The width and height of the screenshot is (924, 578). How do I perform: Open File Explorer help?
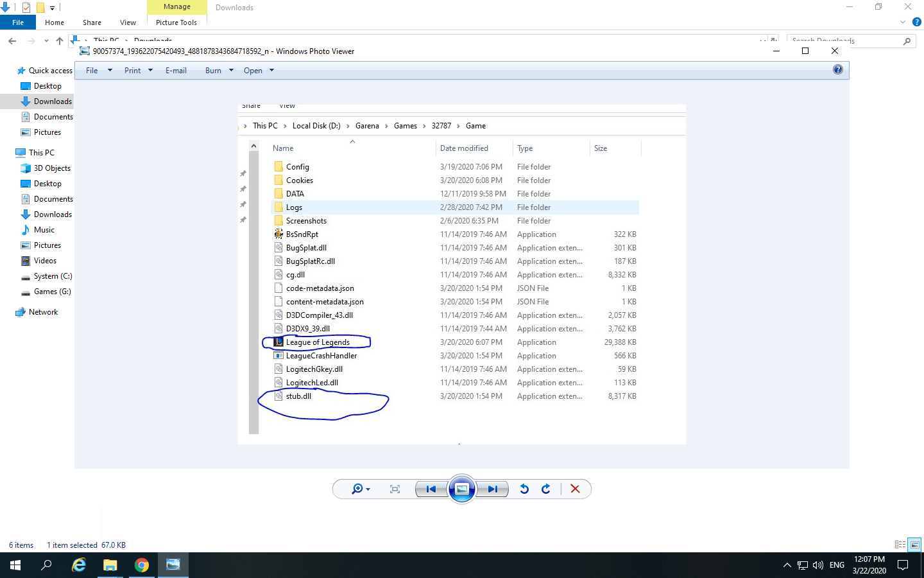click(917, 22)
